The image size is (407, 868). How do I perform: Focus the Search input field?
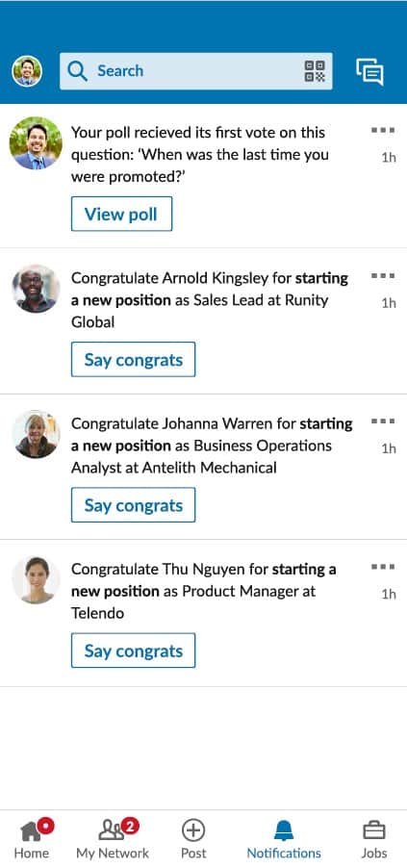[x=196, y=71]
